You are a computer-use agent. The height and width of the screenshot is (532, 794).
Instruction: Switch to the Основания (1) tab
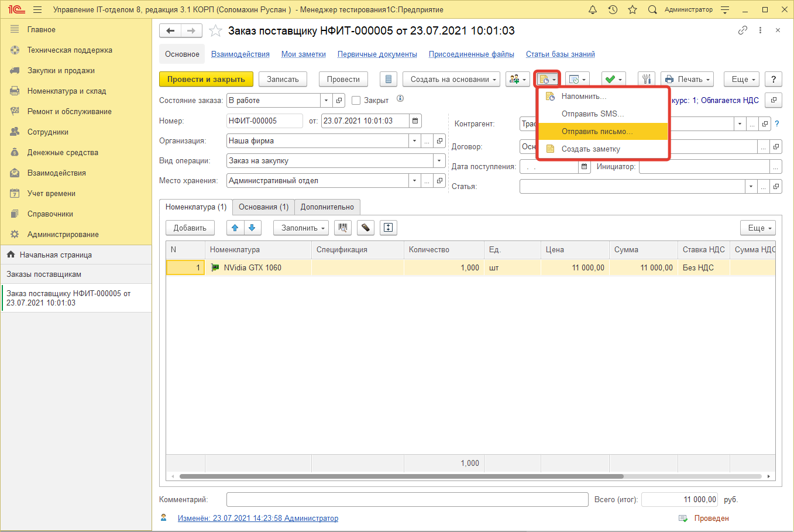[263, 207]
